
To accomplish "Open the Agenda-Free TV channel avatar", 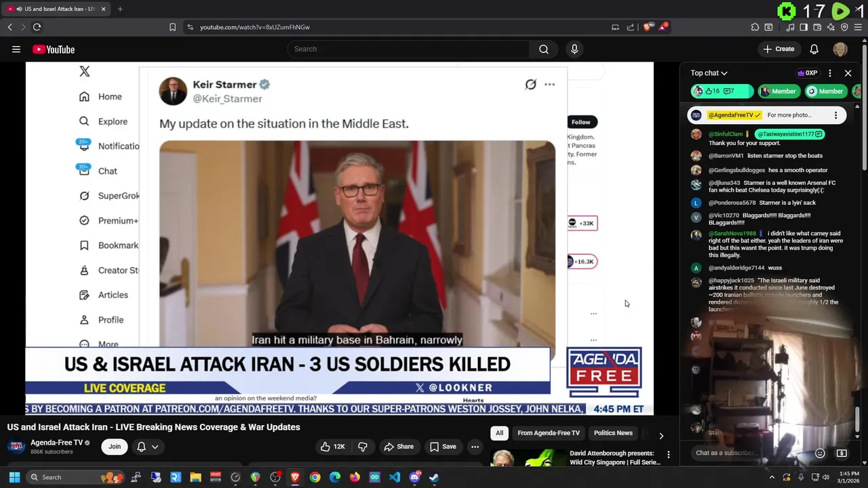I will click(x=17, y=447).
